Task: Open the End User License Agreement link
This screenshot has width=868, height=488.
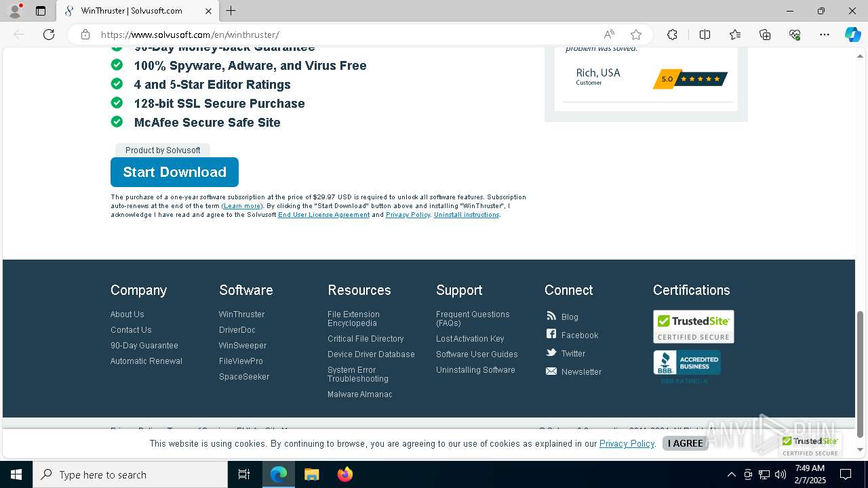Action: point(323,215)
